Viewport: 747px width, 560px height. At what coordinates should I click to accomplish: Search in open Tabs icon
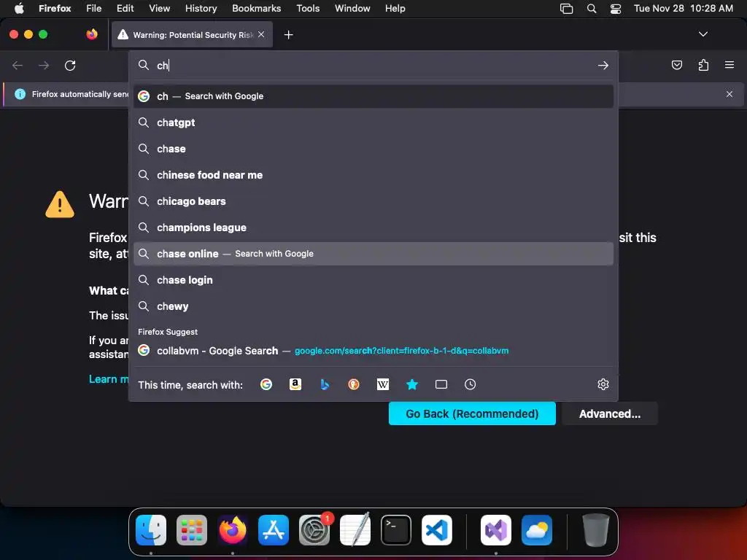(441, 384)
